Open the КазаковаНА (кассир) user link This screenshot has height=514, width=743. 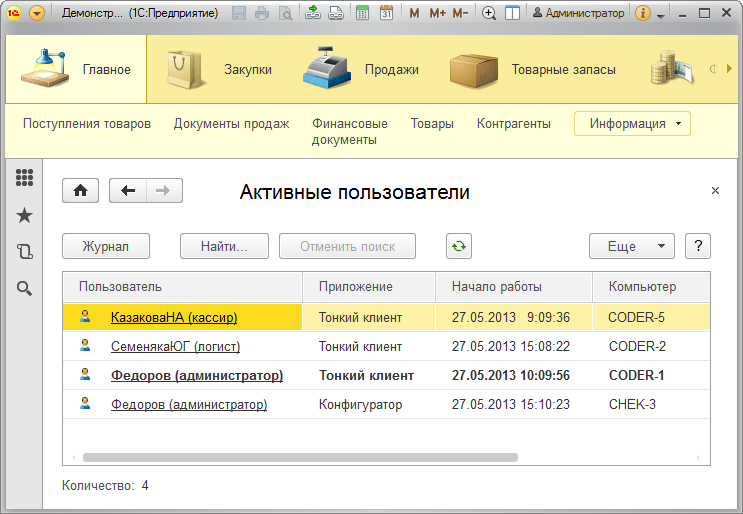pos(174,317)
